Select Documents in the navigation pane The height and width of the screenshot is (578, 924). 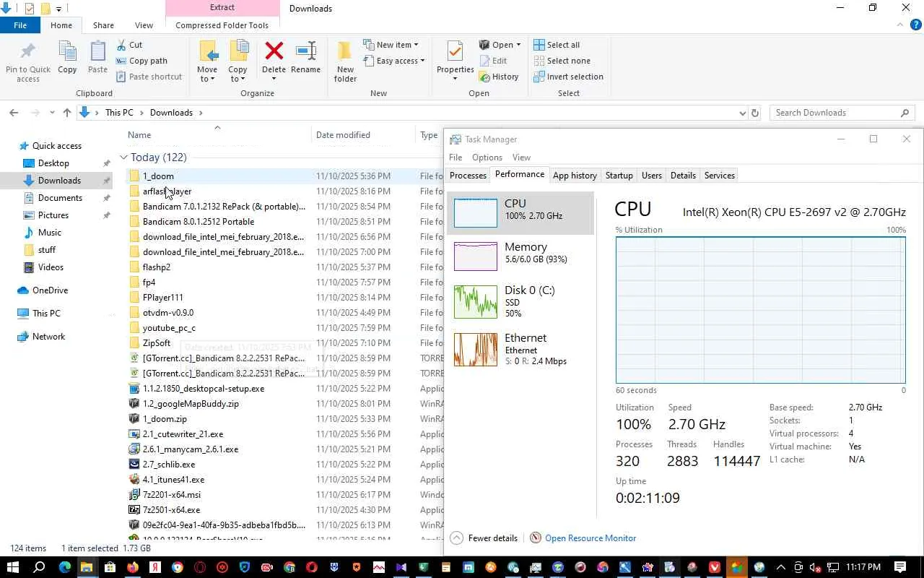[60, 198]
